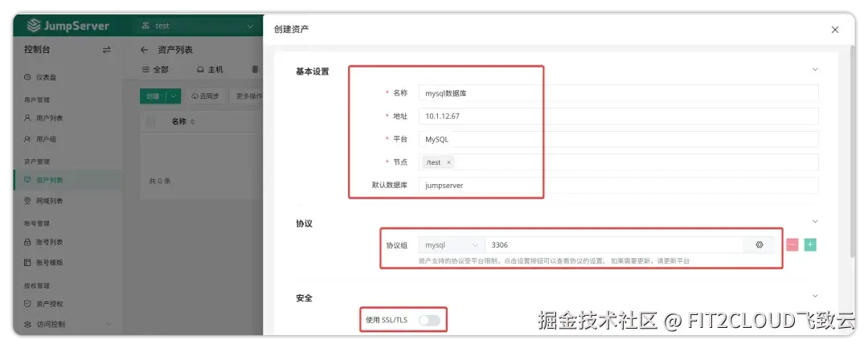Open 网域列表 in the sidebar
This screenshot has width=868, height=344.
coord(50,200)
